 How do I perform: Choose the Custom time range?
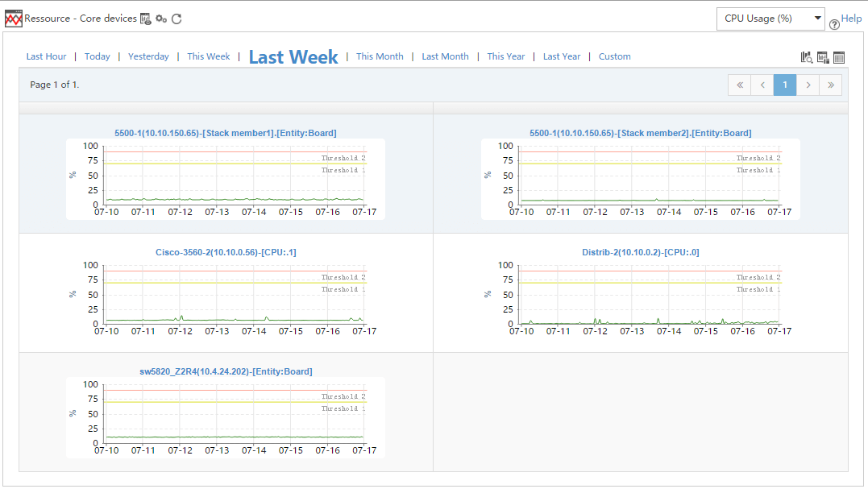[x=614, y=56]
